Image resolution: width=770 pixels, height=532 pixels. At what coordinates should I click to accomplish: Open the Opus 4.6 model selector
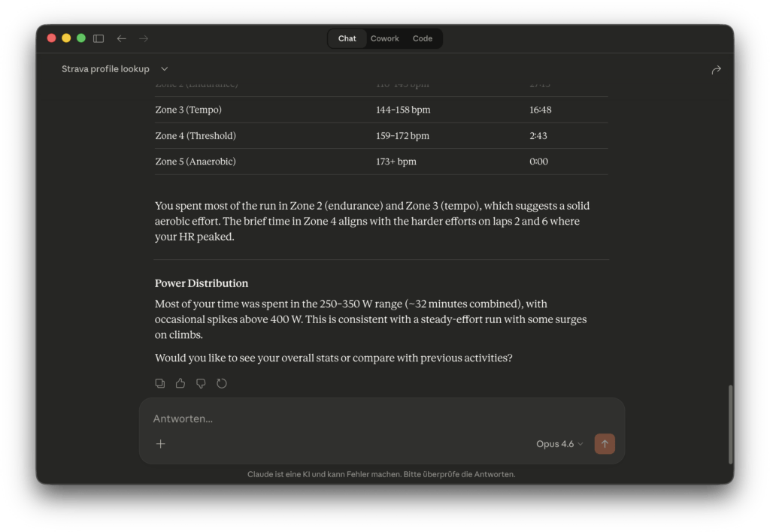559,443
